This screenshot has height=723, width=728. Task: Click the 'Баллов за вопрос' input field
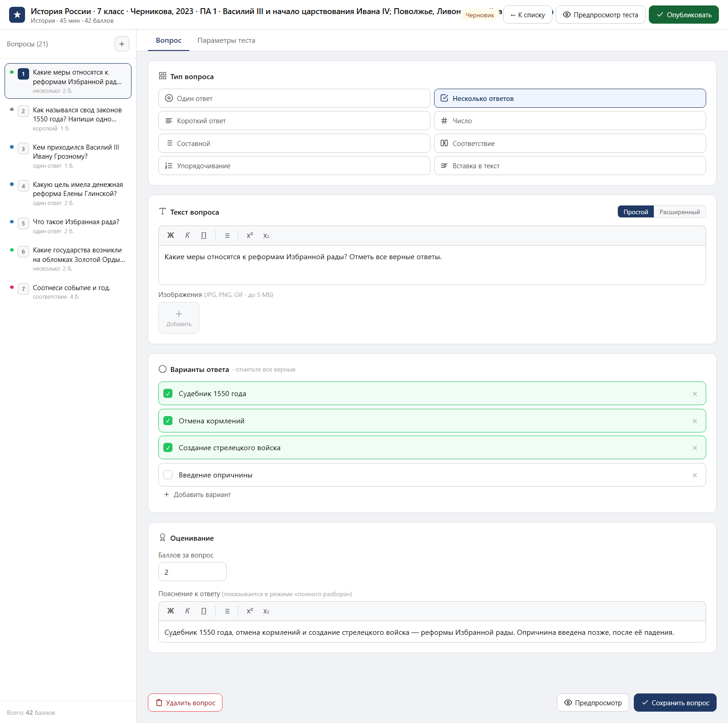(192, 572)
